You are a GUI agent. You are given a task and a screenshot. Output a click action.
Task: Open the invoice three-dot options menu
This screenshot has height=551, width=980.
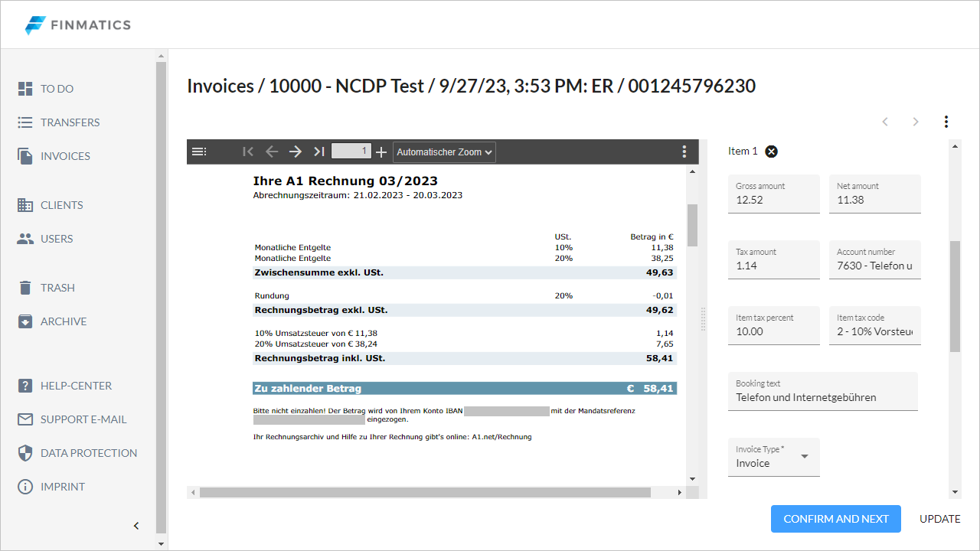(x=946, y=122)
